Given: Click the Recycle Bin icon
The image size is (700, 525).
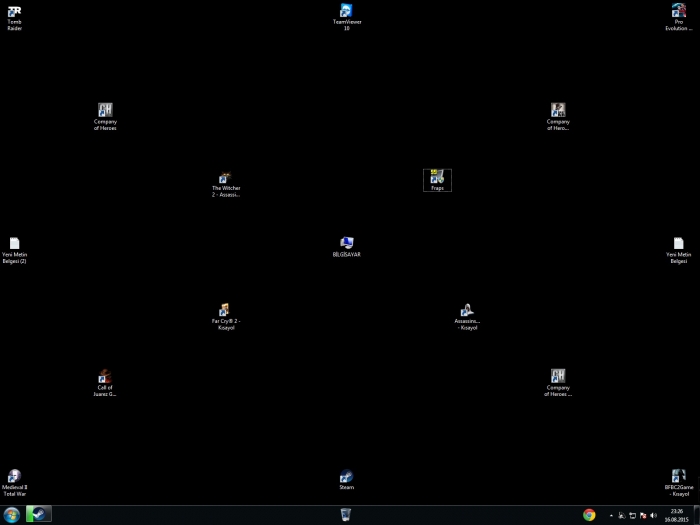Looking at the screenshot, I should [x=345, y=514].
